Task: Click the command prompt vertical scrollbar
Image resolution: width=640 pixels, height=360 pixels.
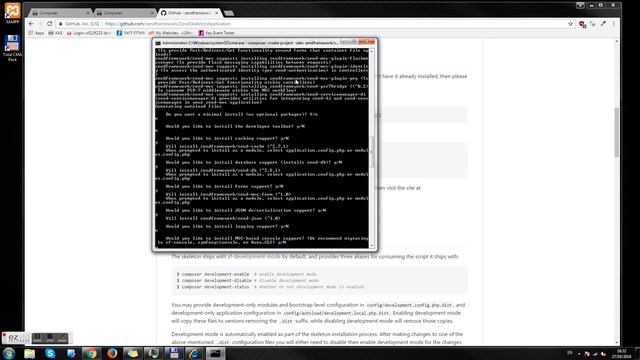Action: point(371,148)
